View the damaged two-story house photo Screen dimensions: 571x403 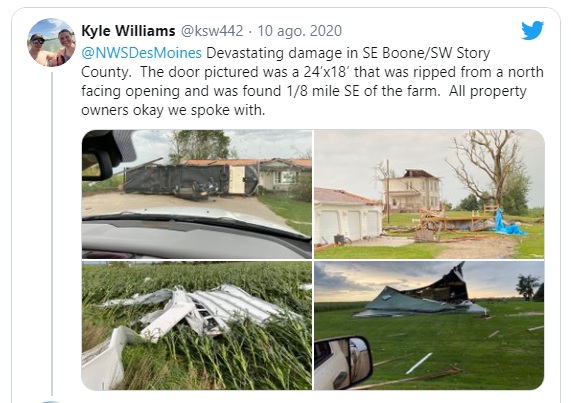[x=429, y=194]
